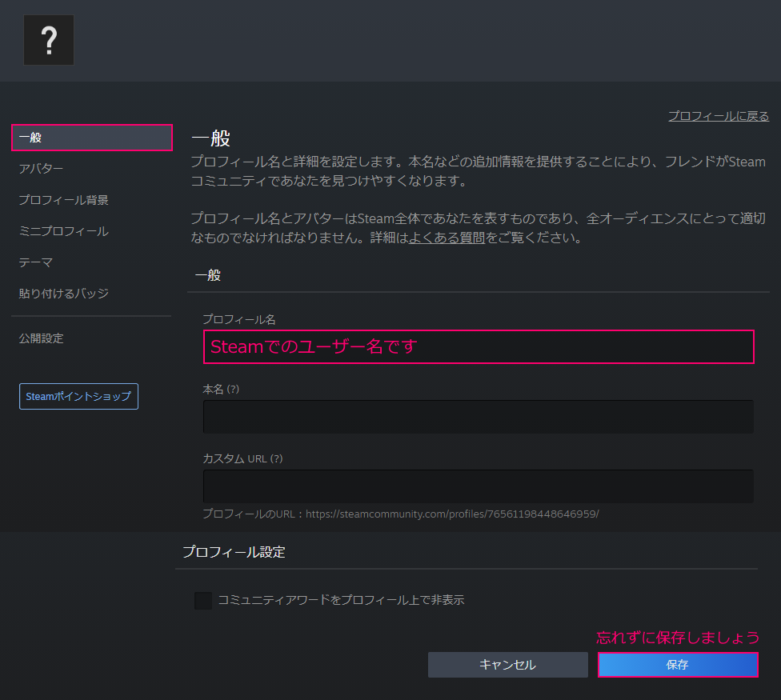The image size is (781, 700).
Task: Open the 貼り付けるバッジ section
Action: point(63,294)
